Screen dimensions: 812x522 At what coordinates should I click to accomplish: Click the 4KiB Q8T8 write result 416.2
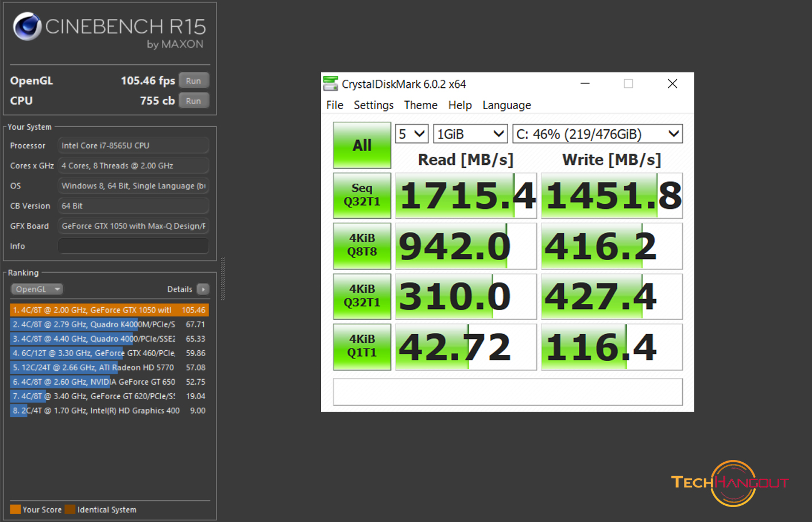(x=612, y=246)
